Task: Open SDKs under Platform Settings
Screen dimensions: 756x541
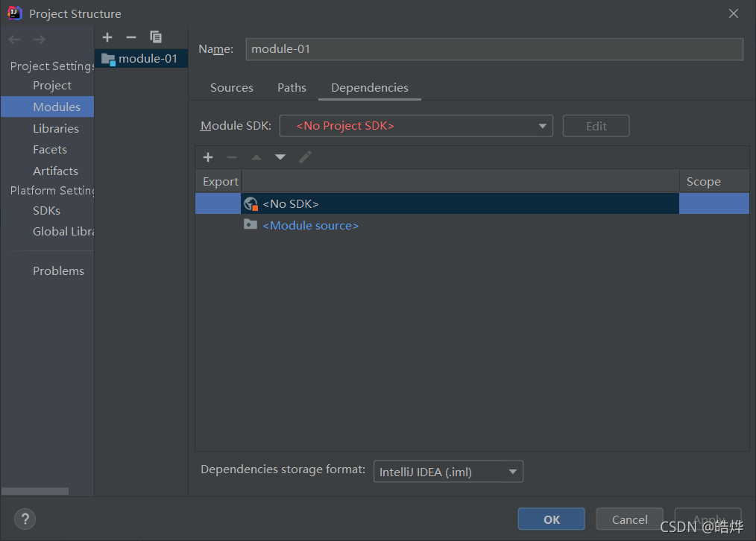Action: point(46,211)
